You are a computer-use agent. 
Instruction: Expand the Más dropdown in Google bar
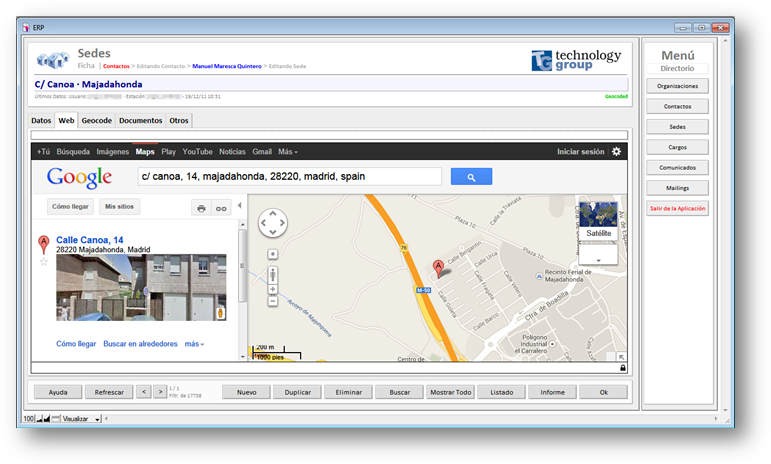click(288, 152)
